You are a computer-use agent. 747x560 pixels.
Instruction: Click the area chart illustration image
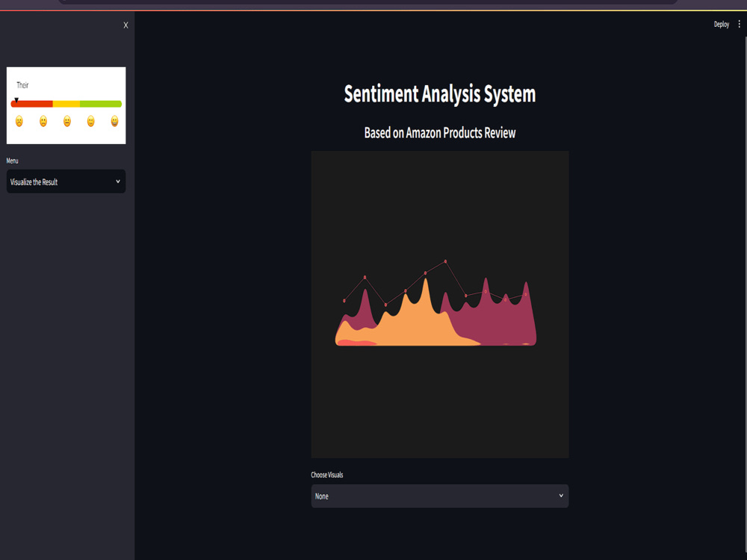click(x=440, y=305)
